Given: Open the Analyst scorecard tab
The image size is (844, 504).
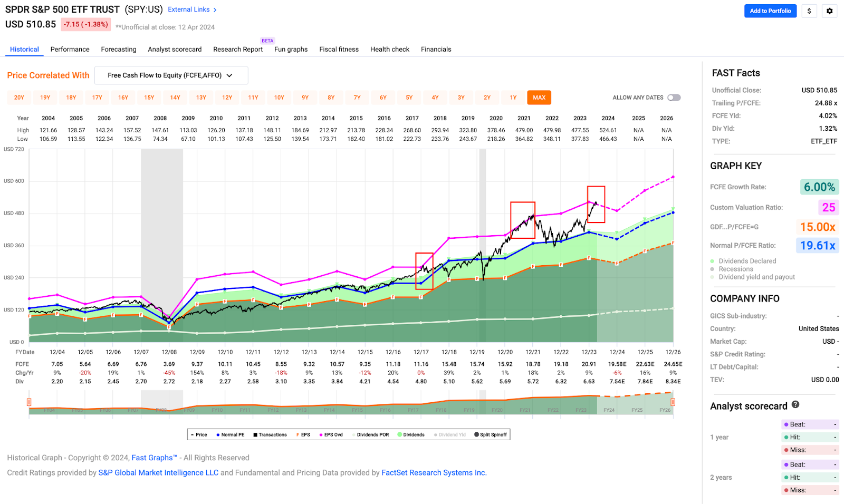Looking at the screenshot, I should coord(175,50).
